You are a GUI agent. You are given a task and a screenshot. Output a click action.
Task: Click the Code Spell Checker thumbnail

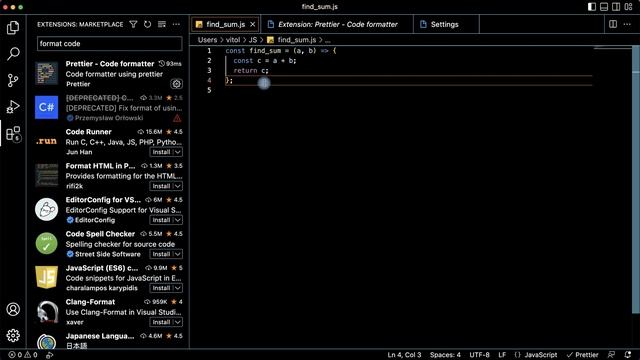pos(46,243)
